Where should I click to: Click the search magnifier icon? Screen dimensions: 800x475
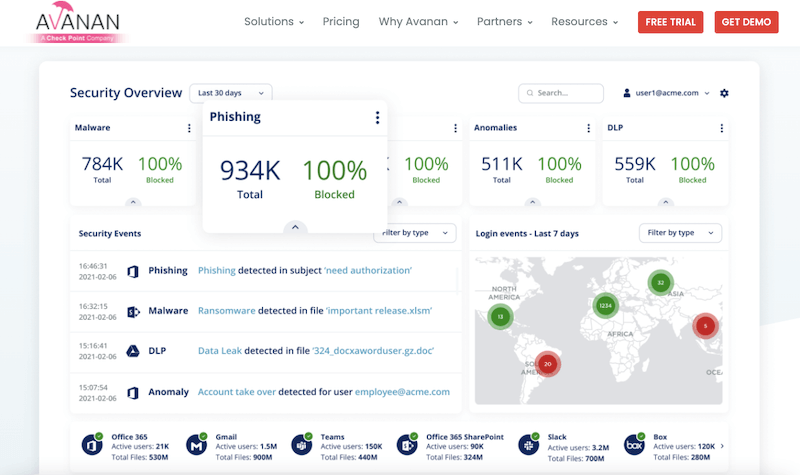(530, 93)
